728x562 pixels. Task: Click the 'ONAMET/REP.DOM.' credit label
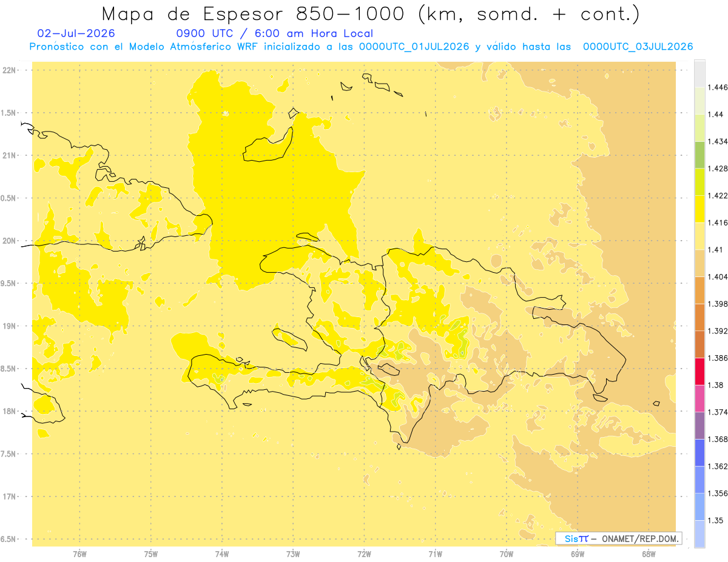click(641, 538)
